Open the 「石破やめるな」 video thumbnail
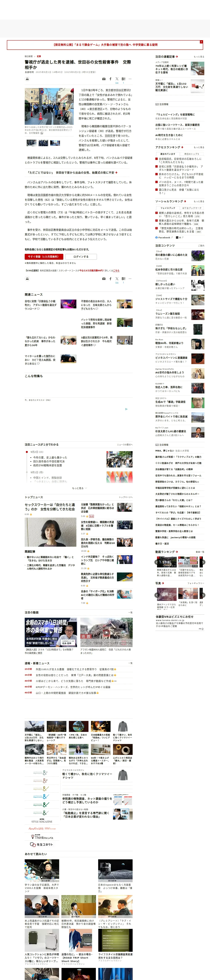 pyautogui.click(x=188, y=562)
